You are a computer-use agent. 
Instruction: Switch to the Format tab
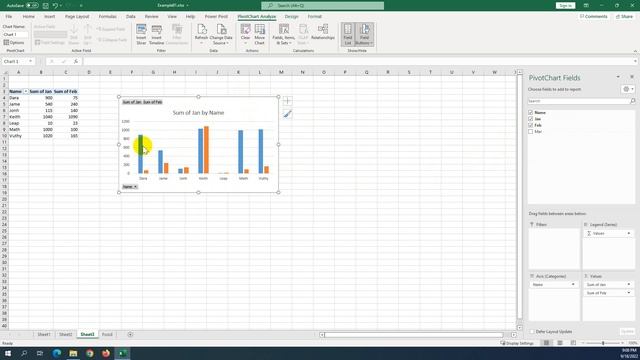[315, 16]
